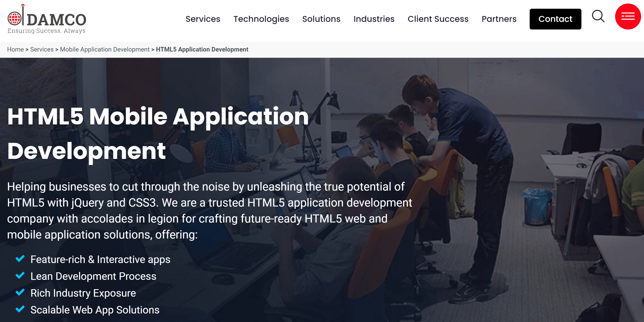Expand the Client Success menu
The image size is (644, 322).
pos(438,19)
